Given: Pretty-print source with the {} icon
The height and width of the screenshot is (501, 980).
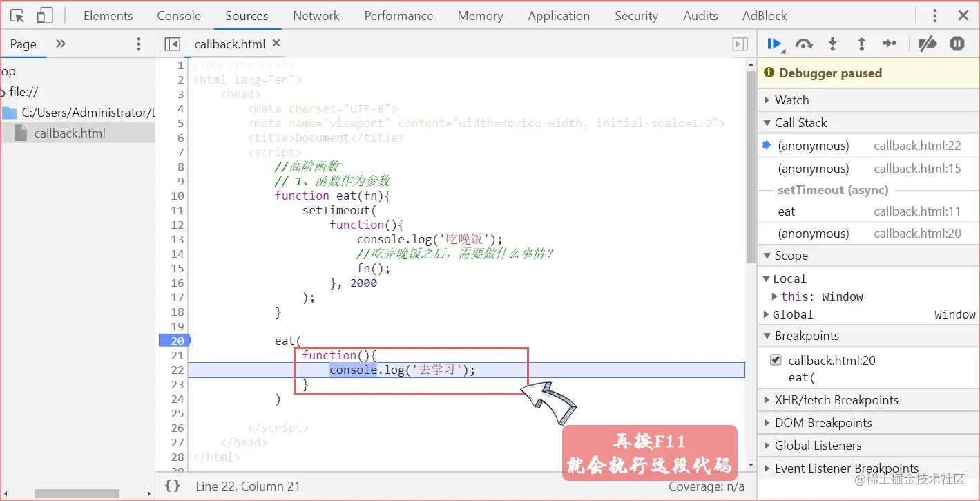Looking at the screenshot, I should 172,486.
